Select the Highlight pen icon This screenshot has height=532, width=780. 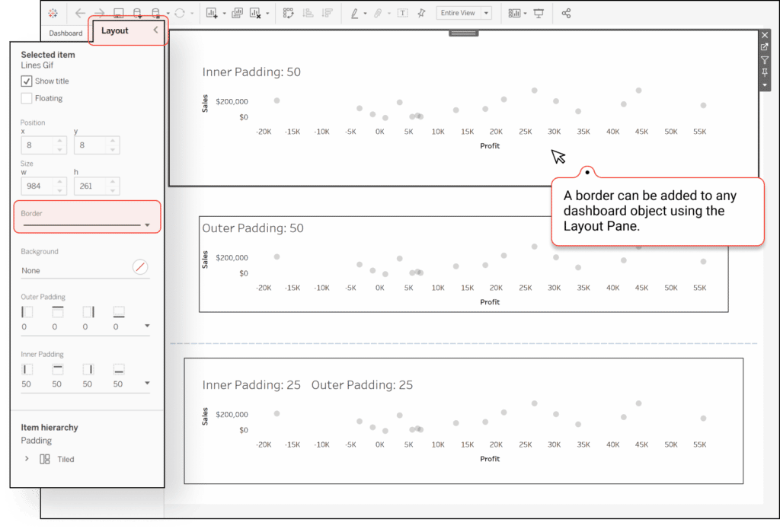coord(354,14)
